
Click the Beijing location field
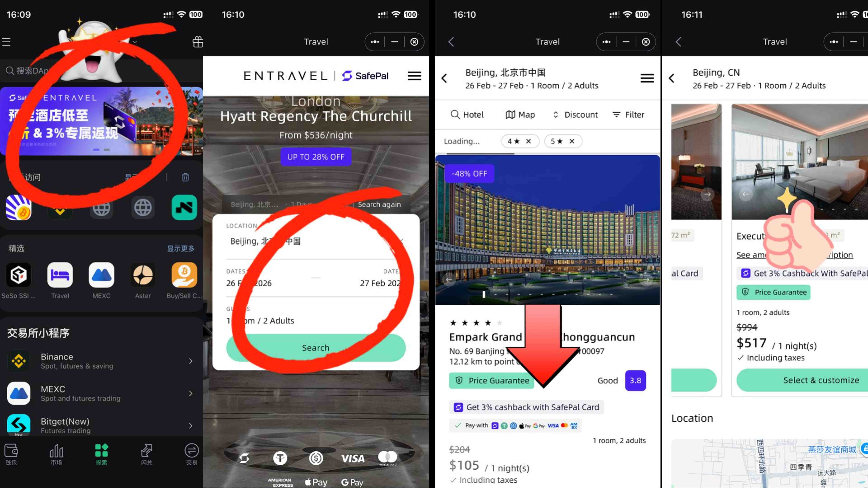[316, 241]
